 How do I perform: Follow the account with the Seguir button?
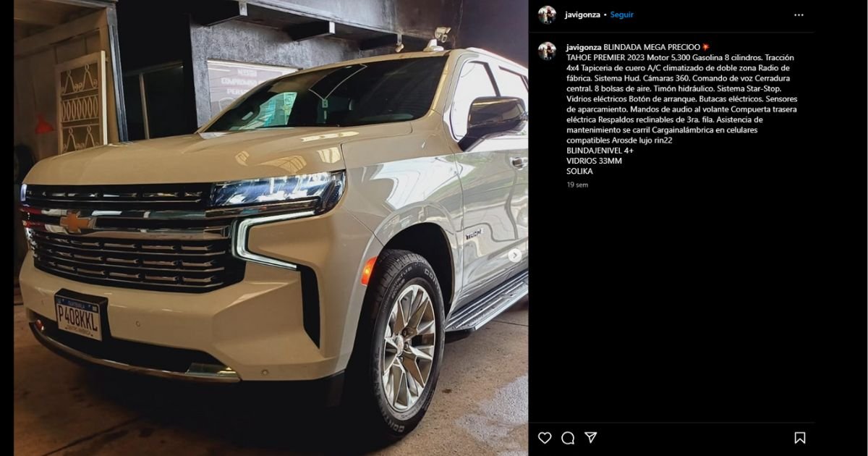[621, 14]
